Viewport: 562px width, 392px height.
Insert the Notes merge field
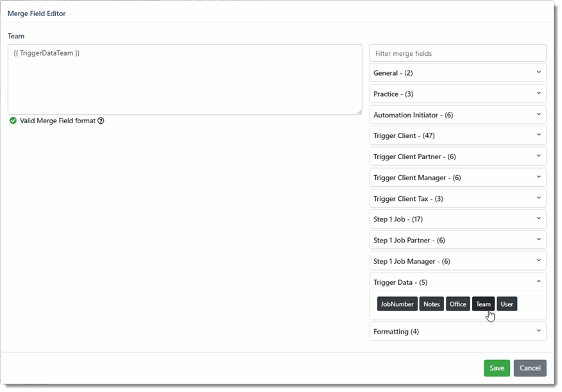point(432,304)
